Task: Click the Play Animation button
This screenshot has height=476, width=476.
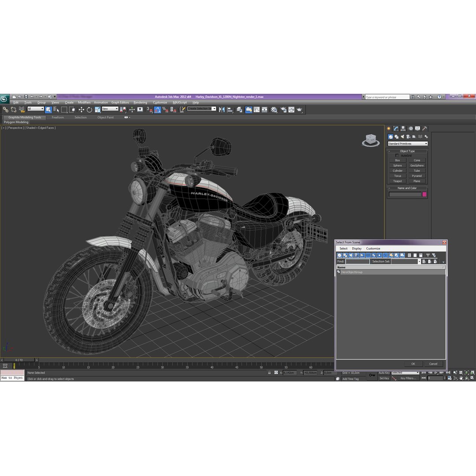Action: (436, 372)
